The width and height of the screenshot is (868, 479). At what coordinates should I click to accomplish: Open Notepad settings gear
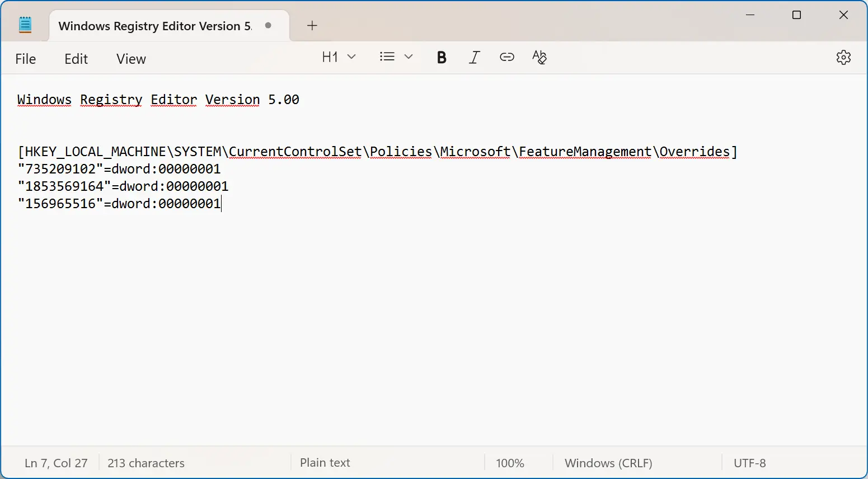pos(843,57)
